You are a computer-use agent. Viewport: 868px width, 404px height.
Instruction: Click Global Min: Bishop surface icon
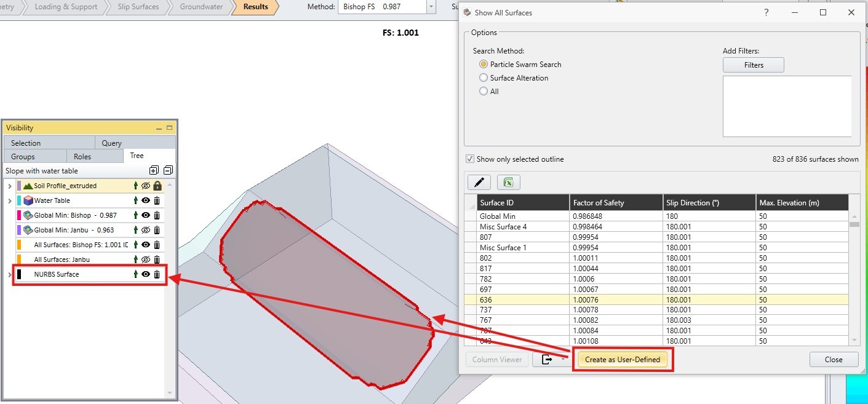click(28, 215)
